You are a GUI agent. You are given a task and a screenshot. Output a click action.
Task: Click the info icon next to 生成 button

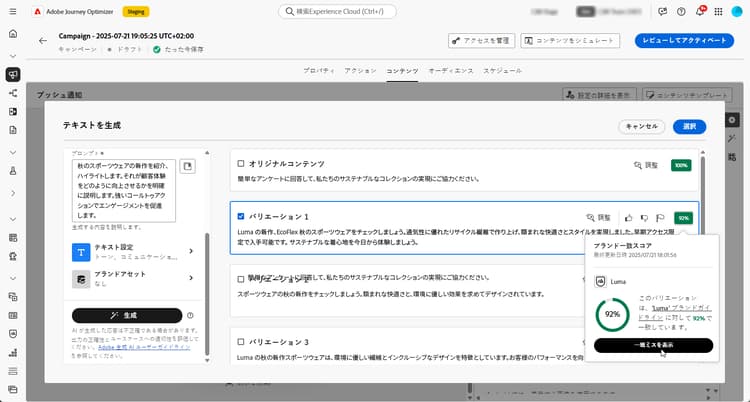pyautogui.click(x=190, y=315)
